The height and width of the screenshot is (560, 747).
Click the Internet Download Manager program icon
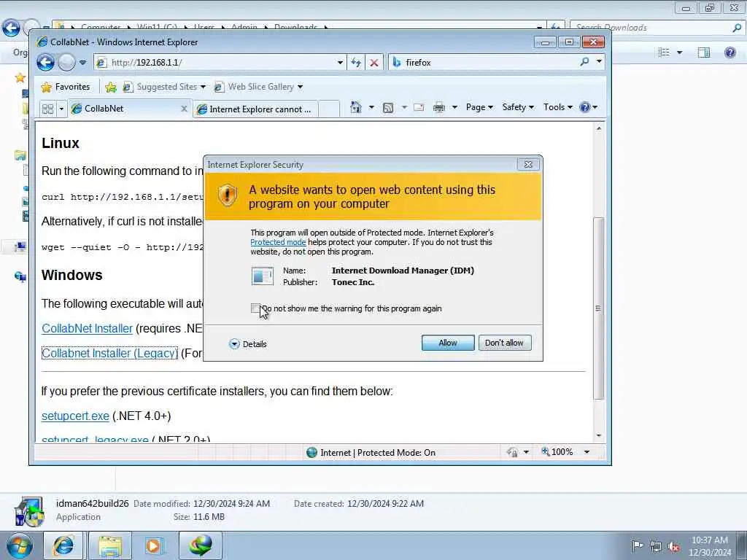tap(263, 276)
